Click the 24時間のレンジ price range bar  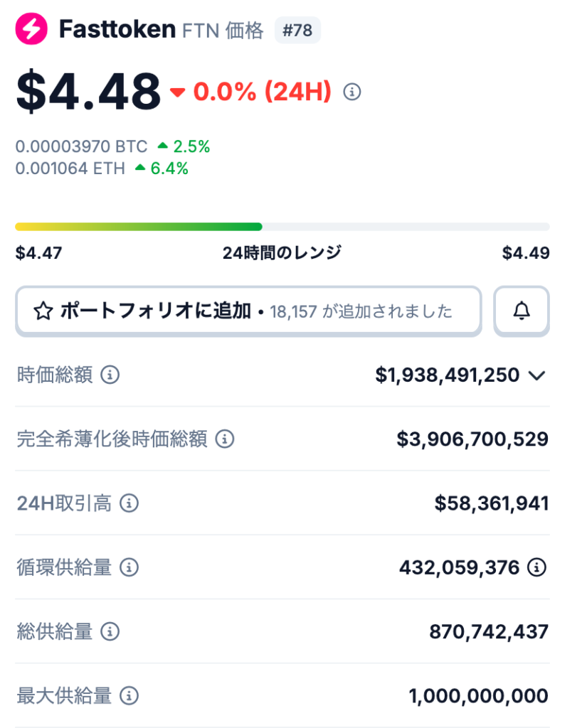click(x=282, y=227)
